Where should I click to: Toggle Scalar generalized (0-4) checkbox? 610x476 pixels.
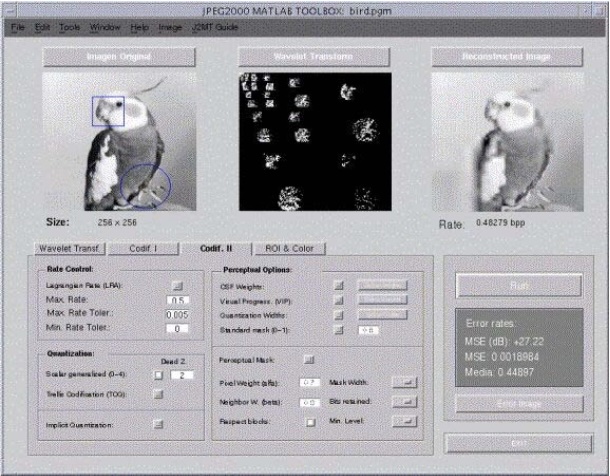pos(158,375)
